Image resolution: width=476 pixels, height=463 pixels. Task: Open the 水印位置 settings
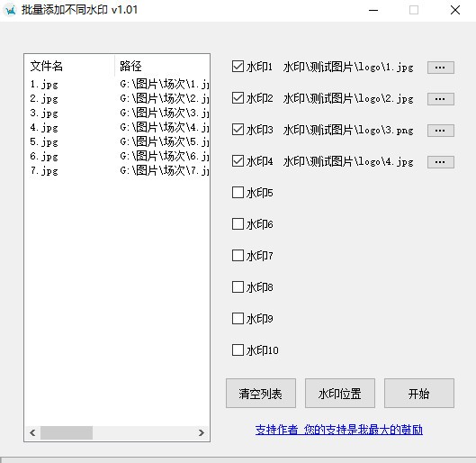340,393
